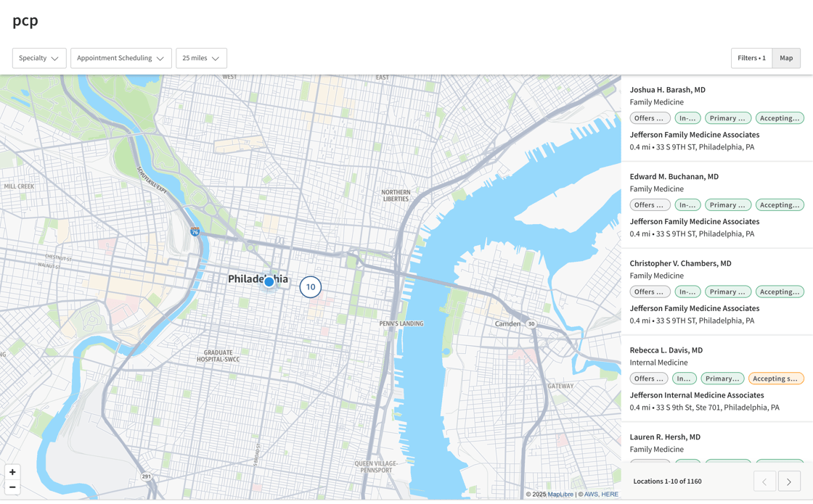
Task: Click Primary tag under Joshua H. Barash
Action: 728,118
